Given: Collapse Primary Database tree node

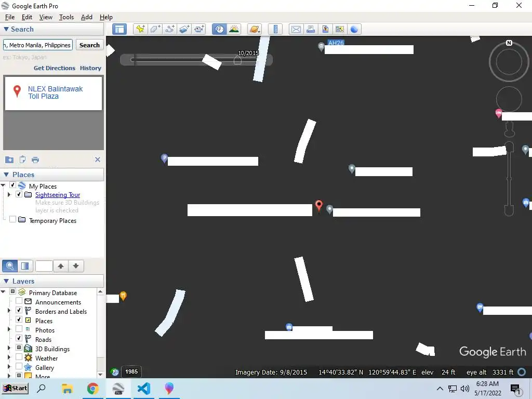Looking at the screenshot, I should (3, 292).
